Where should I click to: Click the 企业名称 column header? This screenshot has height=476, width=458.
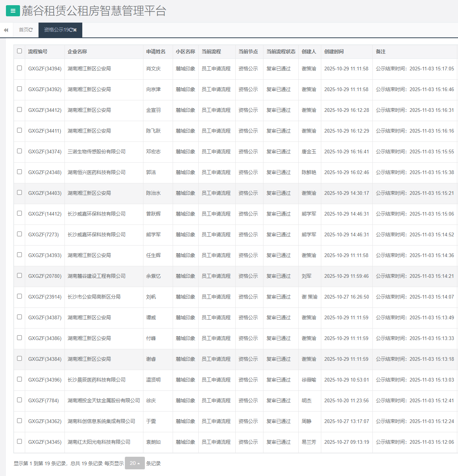point(77,51)
